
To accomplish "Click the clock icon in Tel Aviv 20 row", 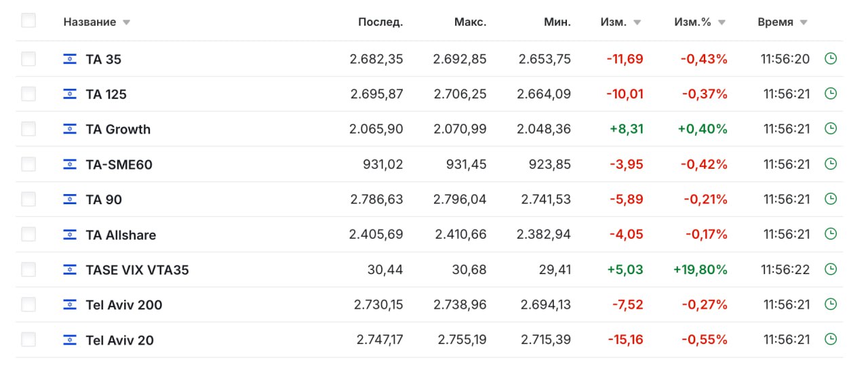I will coord(830,340).
